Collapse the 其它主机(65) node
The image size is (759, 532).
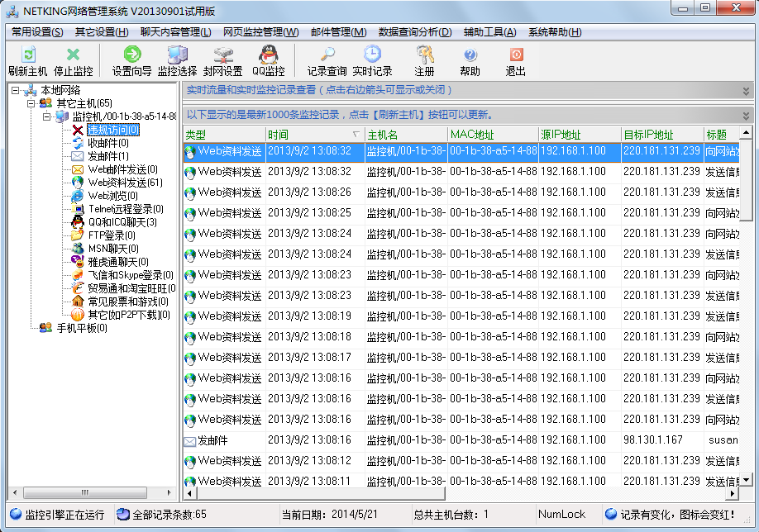click(31, 103)
